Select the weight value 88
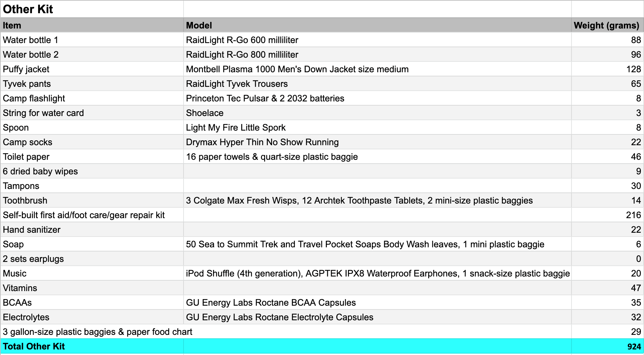Screen dimensions: 644x355 [x=607, y=40]
